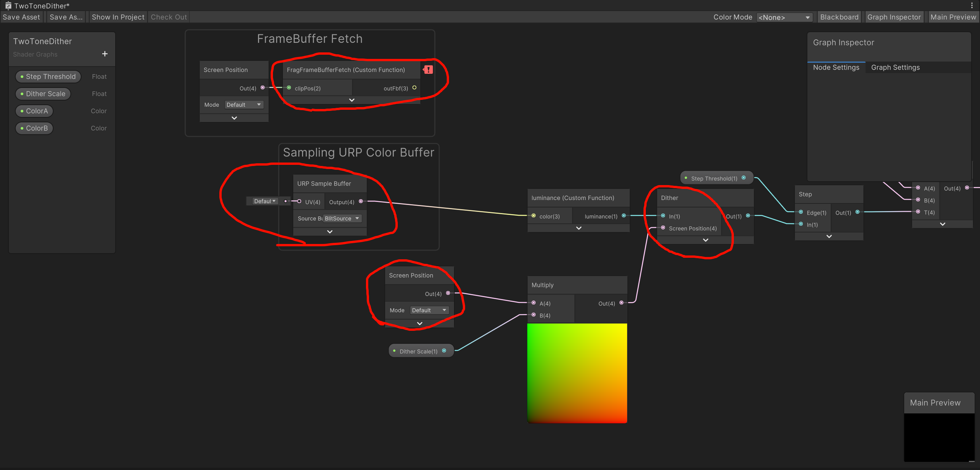Viewport: 980px width, 470px height.
Task: Toggle the Blackboard panel visibility
Action: click(839, 17)
